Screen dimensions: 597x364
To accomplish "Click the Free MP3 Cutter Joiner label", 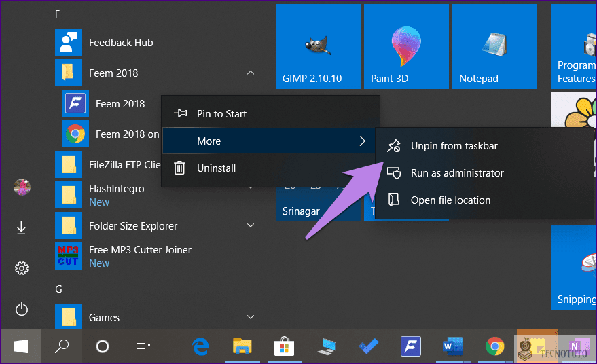I will [x=140, y=250].
